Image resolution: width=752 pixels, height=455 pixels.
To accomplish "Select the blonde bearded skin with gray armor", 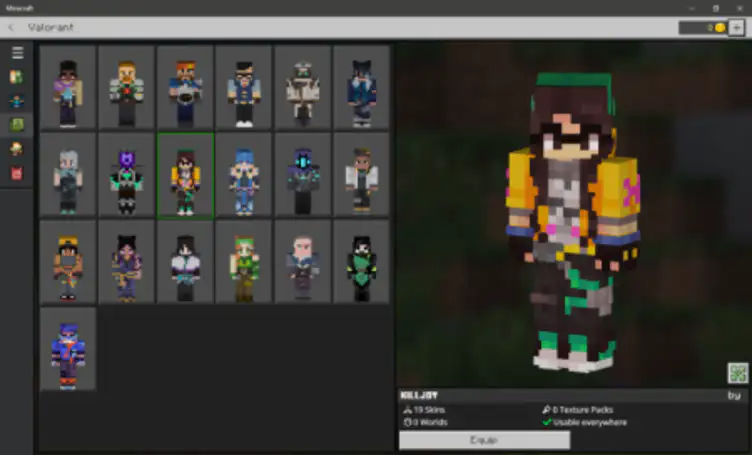I will (127, 88).
